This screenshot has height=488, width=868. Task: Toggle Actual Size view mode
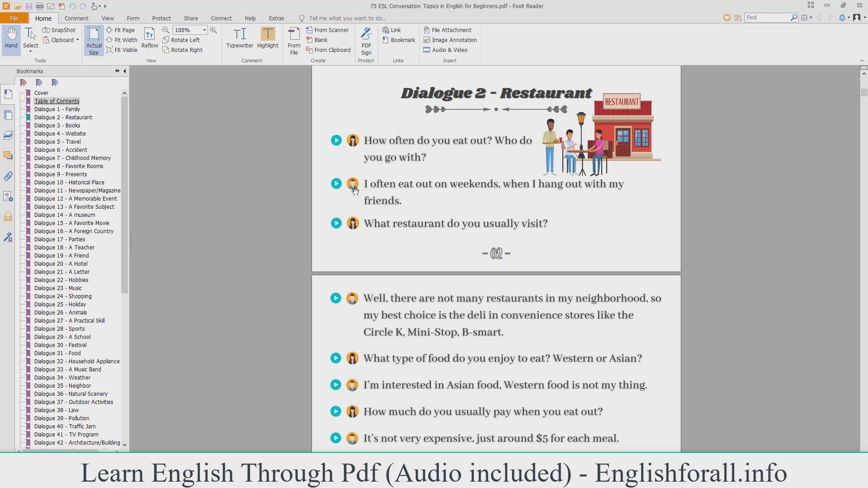(x=94, y=41)
